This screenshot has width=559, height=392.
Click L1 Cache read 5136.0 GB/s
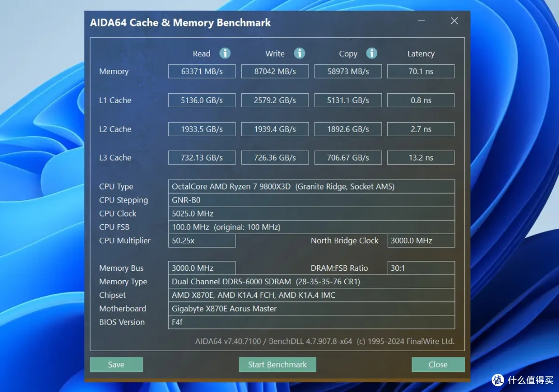click(x=202, y=100)
